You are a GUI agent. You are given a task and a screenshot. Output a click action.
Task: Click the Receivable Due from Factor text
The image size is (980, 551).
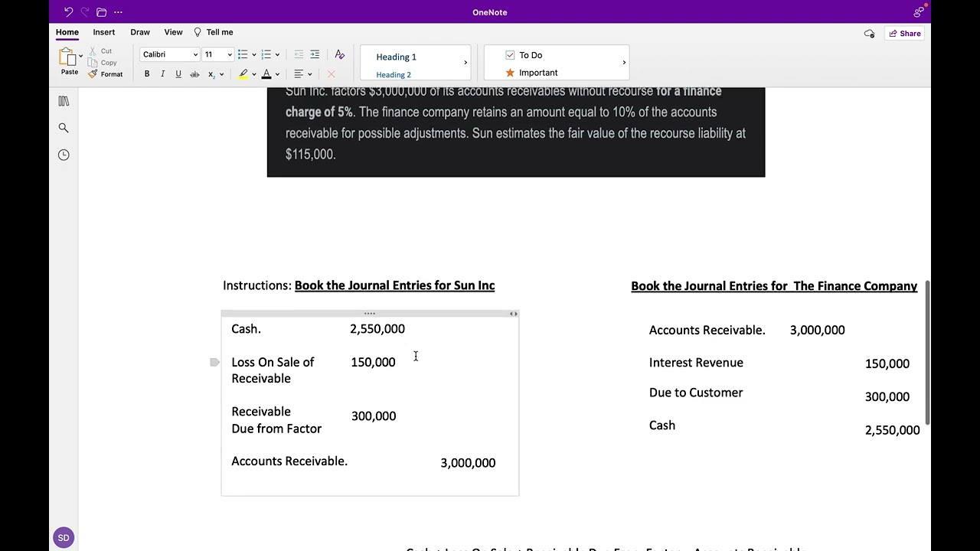(276, 420)
